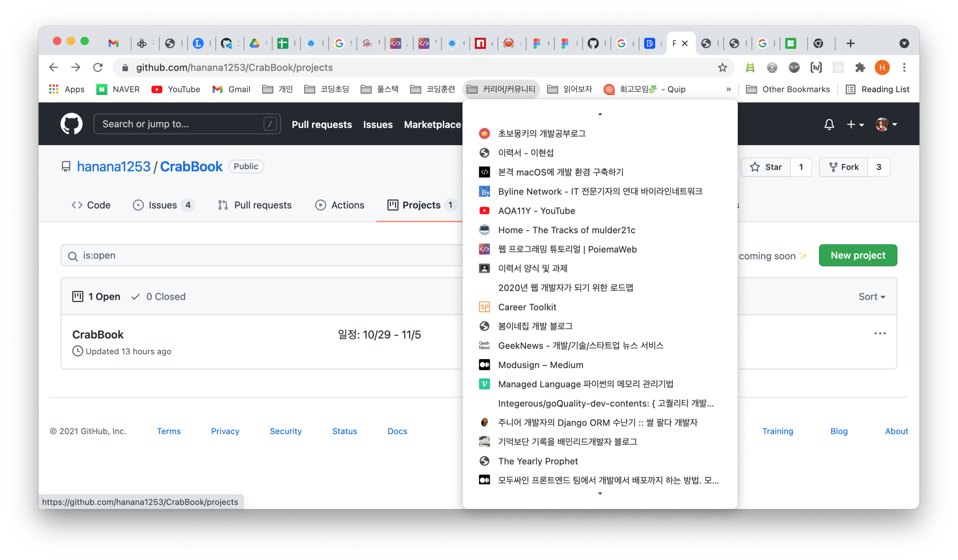This screenshot has width=958, height=560.
Task: Bookmark page with star icon in address bar
Action: (722, 68)
